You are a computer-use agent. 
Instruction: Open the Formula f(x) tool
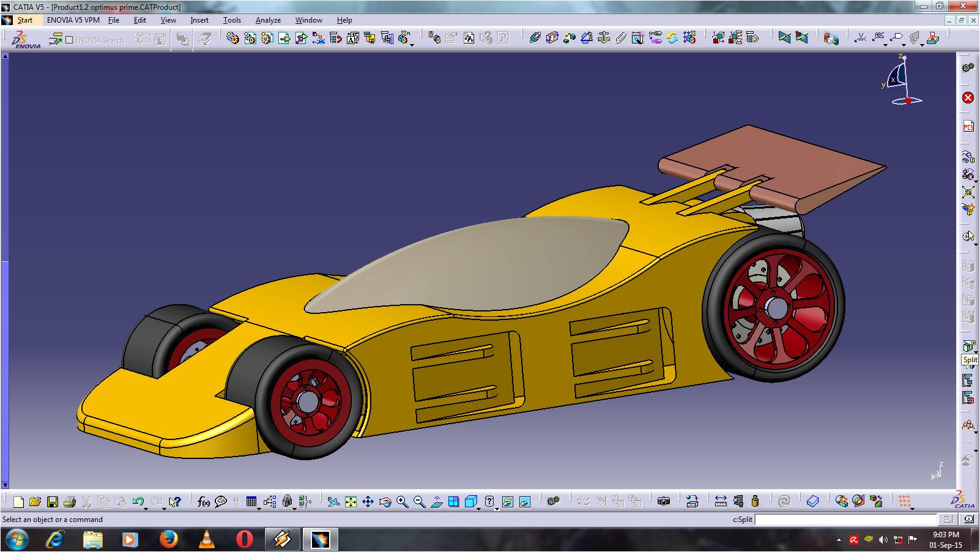pyautogui.click(x=204, y=502)
